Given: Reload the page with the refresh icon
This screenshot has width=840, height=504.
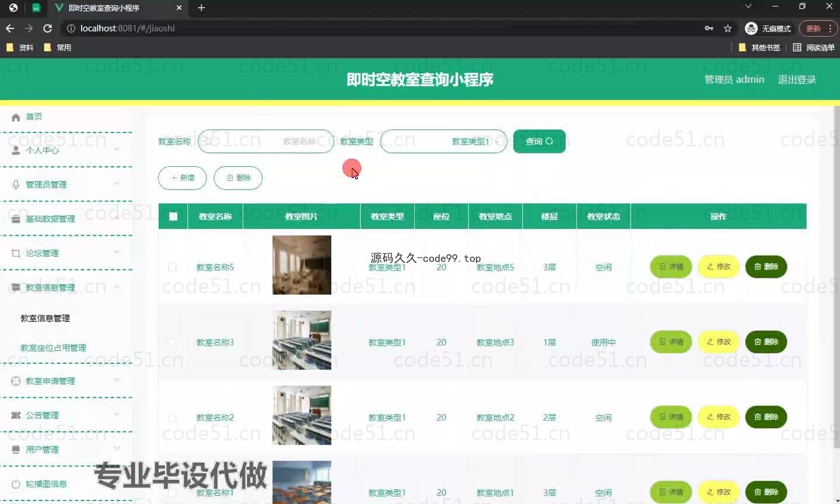Looking at the screenshot, I should pyautogui.click(x=48, y=28).
